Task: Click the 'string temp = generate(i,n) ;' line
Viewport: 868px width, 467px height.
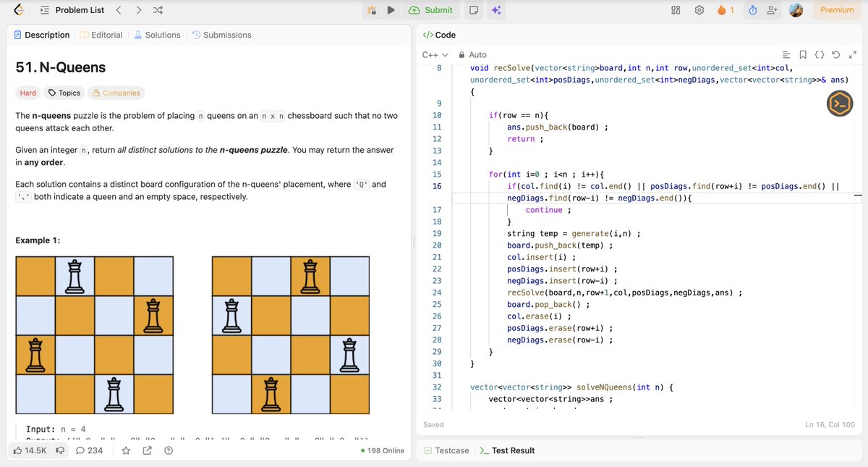Action: pos(574,234)
